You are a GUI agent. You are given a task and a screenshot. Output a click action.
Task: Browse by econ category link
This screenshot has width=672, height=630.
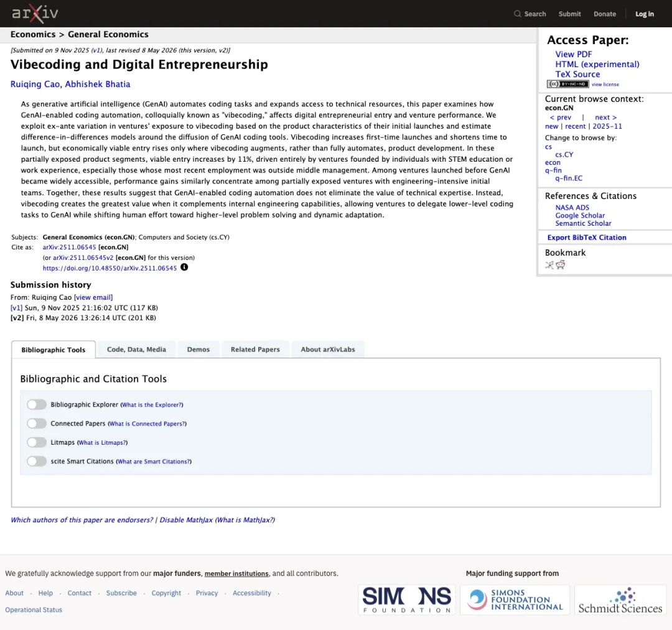553,163
